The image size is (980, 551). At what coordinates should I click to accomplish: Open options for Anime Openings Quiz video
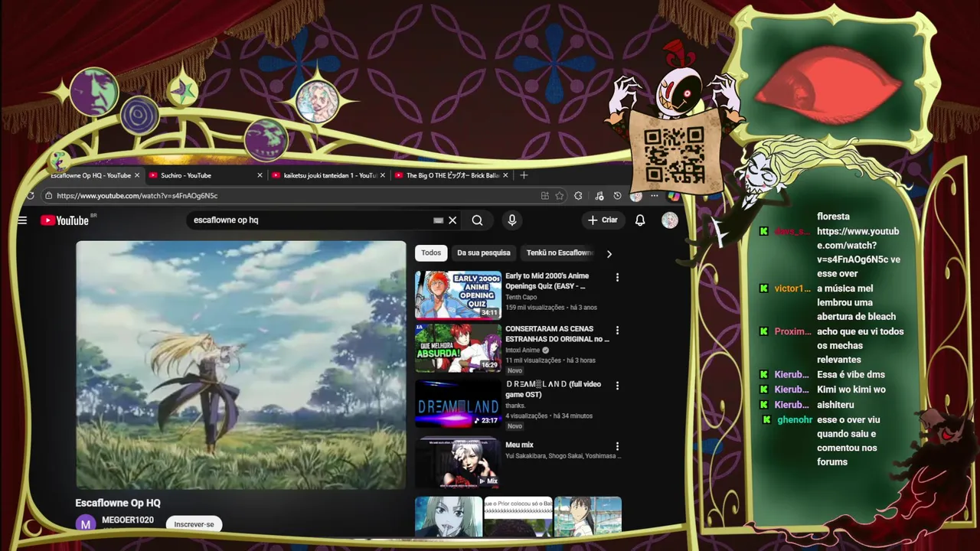tap(617, 277)
